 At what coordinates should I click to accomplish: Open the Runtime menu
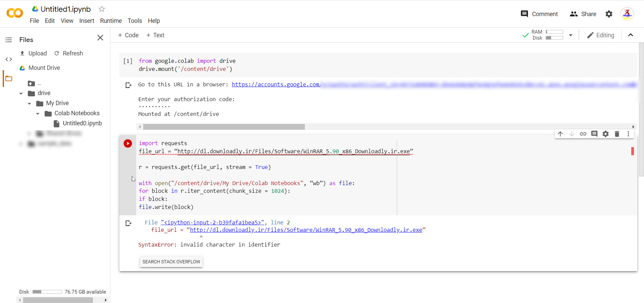pos(111,21)
